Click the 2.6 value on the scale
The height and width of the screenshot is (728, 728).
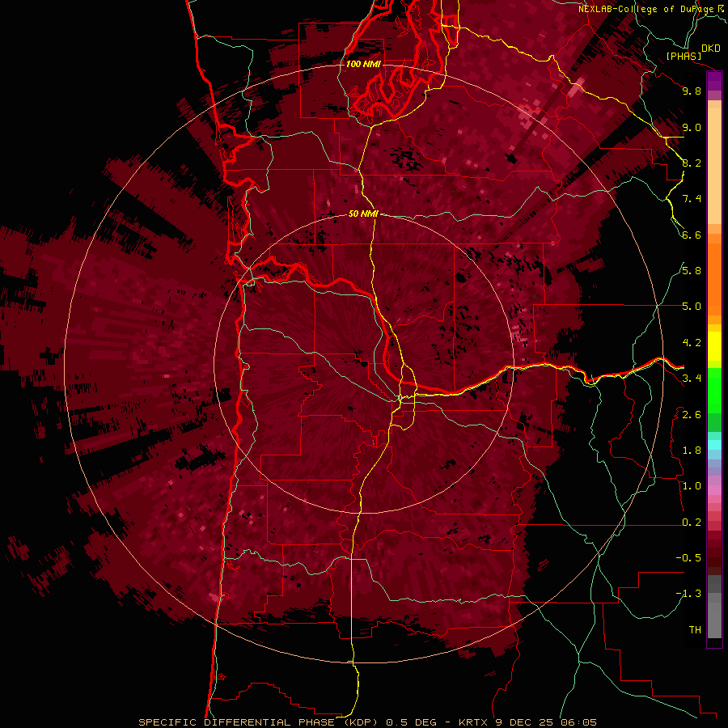[x=692, y=415]
